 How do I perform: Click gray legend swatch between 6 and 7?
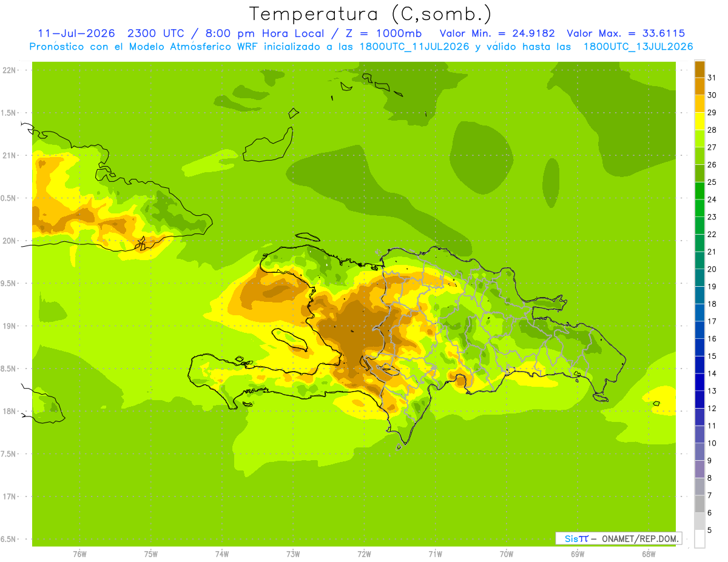[x=699, y=504]
